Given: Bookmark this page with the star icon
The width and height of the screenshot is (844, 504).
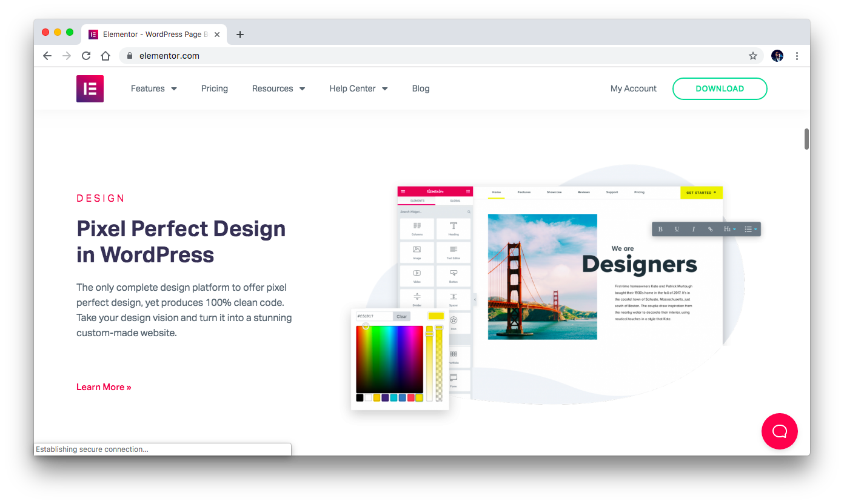Looking at the screenshot, I should click(x=753, y=56).
